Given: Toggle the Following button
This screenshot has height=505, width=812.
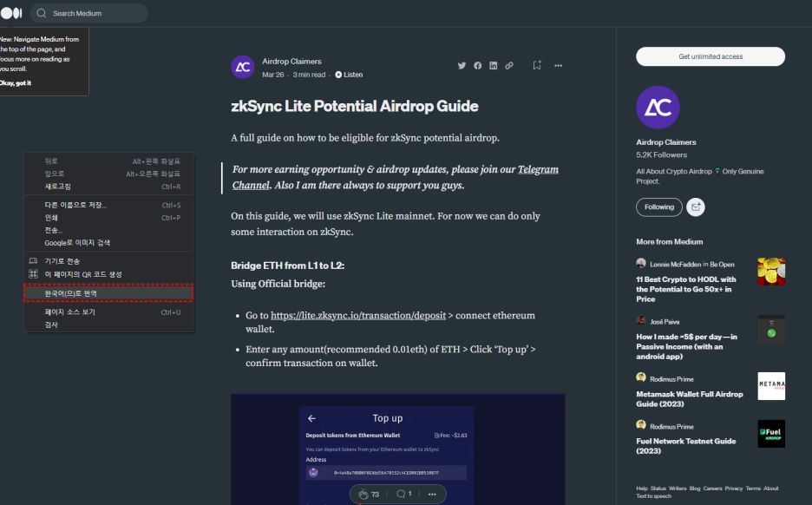Looking at the screenshot, I should (659, 207).
